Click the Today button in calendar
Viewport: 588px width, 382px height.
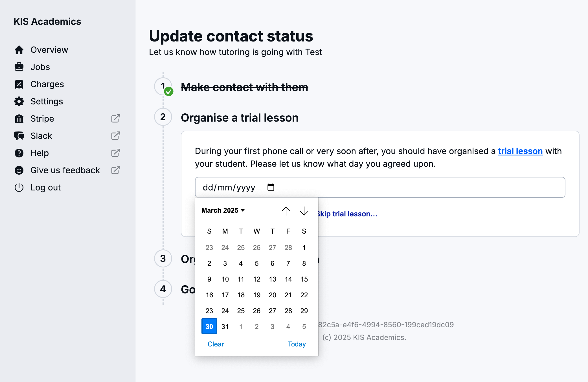[297, 344]
